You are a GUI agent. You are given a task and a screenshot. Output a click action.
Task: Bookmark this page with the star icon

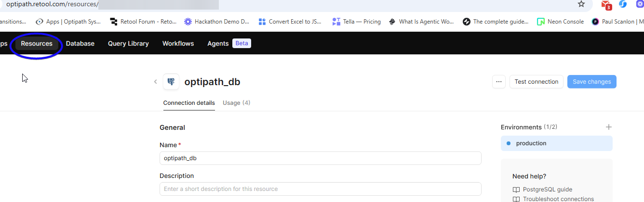point(581,4)
